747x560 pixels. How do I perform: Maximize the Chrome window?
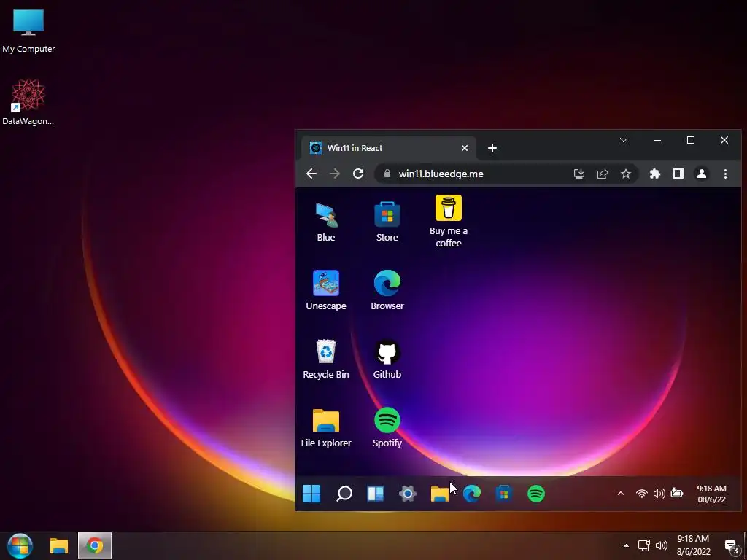691,140
